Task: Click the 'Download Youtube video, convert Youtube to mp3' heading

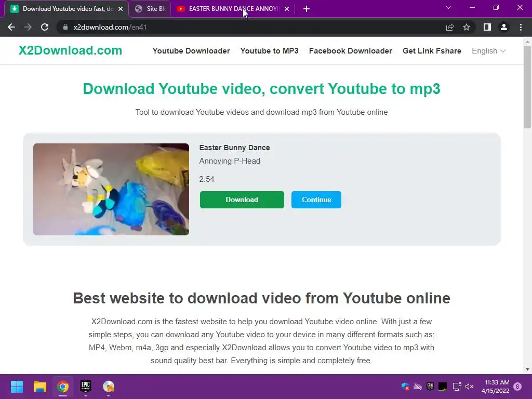Action: pos(262,89)
